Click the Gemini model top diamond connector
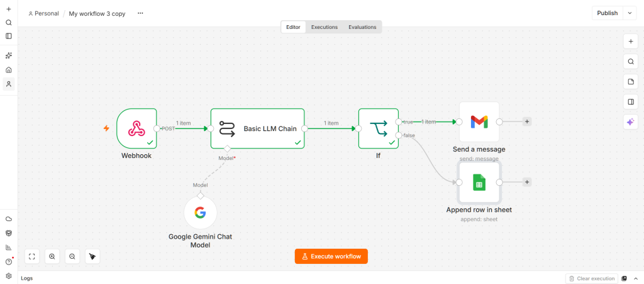This screenshot has height=284, width=644. click(201, 196)
